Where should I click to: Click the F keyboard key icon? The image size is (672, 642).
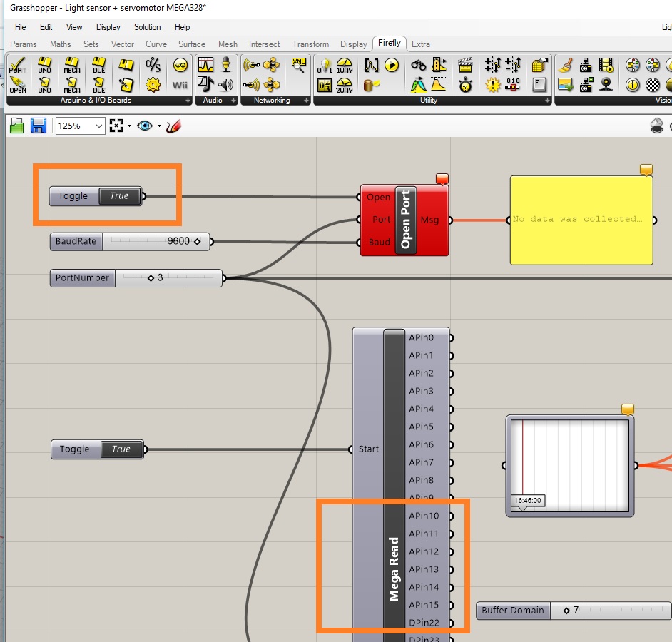[x=539, y=85]
